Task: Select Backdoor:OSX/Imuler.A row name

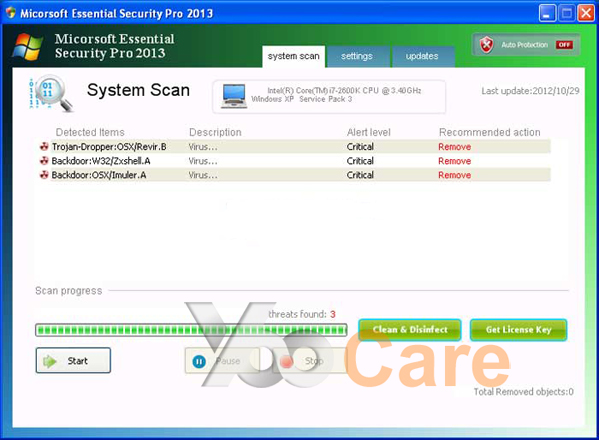Action: (x=99, y=175)
